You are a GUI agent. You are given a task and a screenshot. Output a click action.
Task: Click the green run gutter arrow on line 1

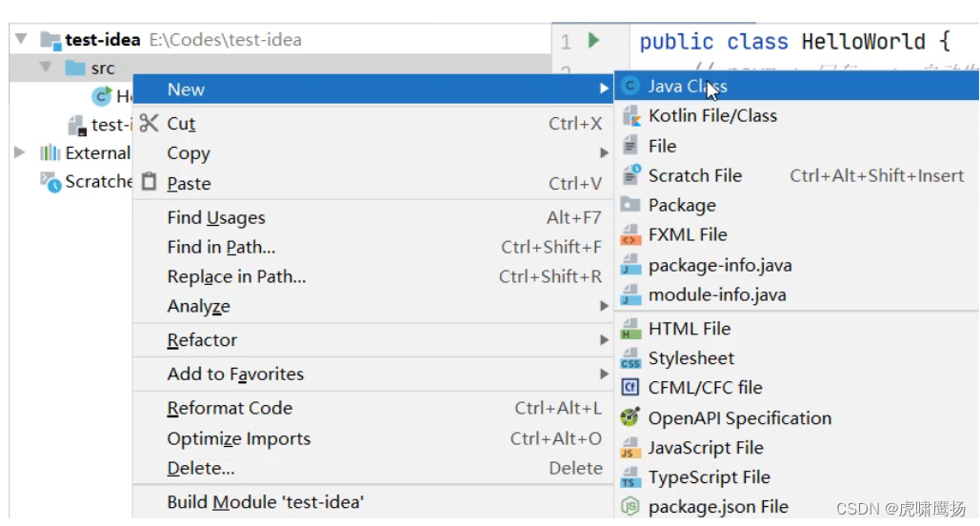tap(593, 41)
